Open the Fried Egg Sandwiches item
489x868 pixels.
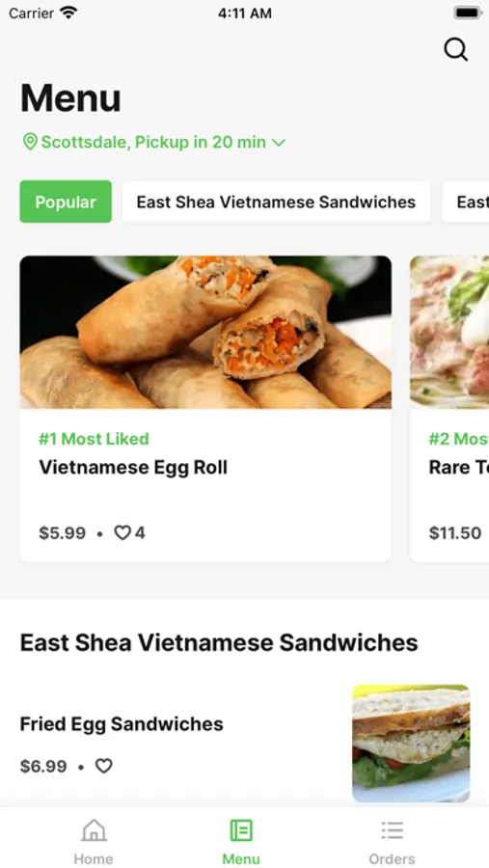click(x=122, y=724)
